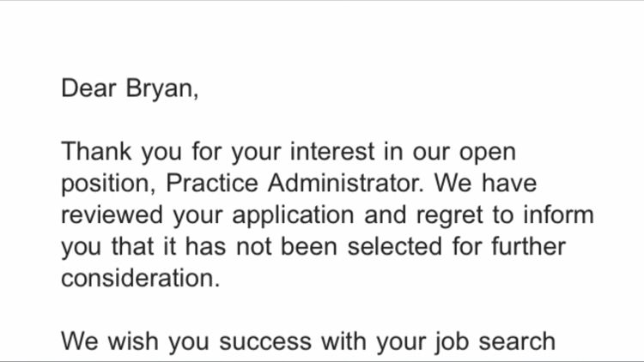Click the word success in the last line
The width and height of the screenshot is (644, 362).
click(265, 342)
